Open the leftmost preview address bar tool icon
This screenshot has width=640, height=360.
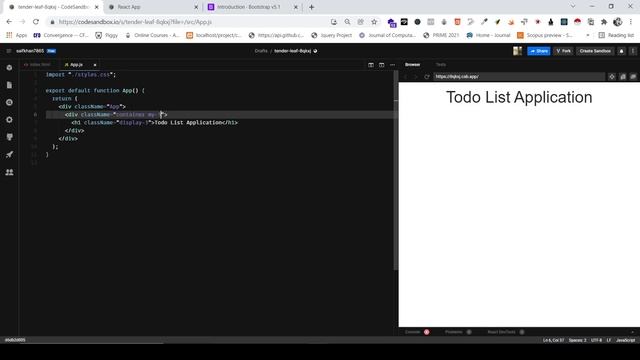[612, 77]
